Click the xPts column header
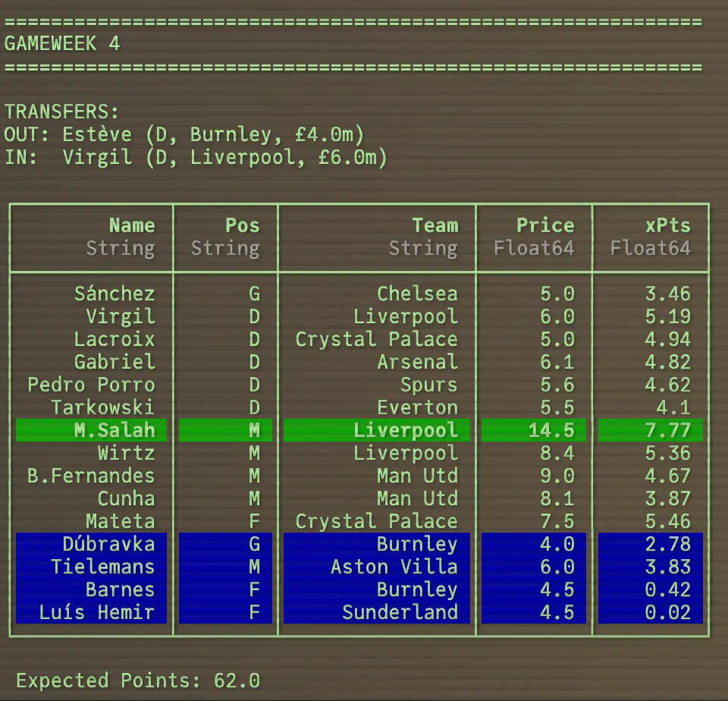The height and width of the screenshot is (701, 728). [667, 225]
